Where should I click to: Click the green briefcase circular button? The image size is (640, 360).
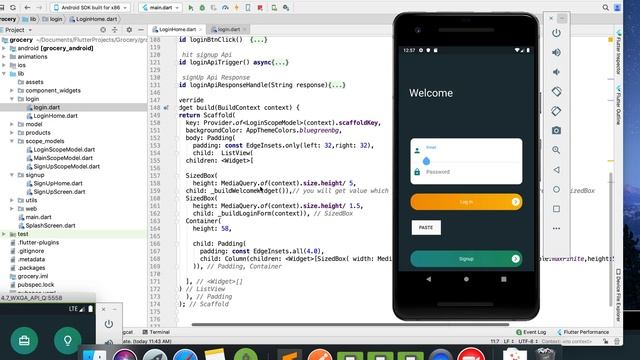[24, 340]
